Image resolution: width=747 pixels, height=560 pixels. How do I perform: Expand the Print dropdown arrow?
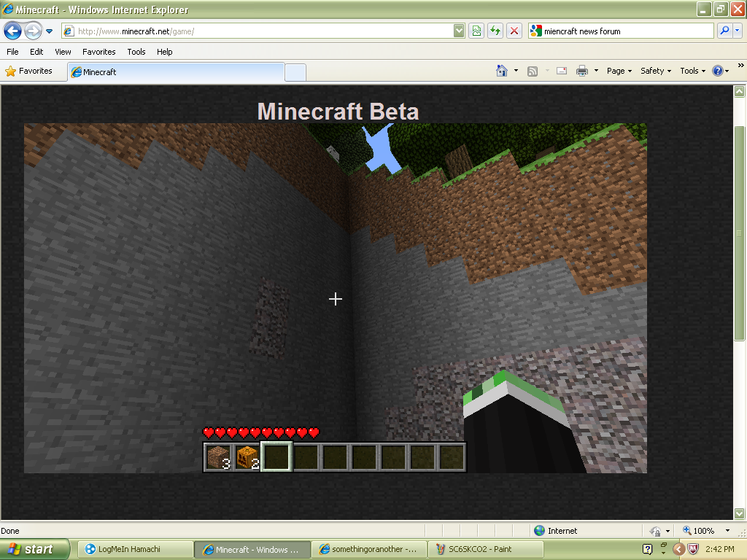pos(596,71)
